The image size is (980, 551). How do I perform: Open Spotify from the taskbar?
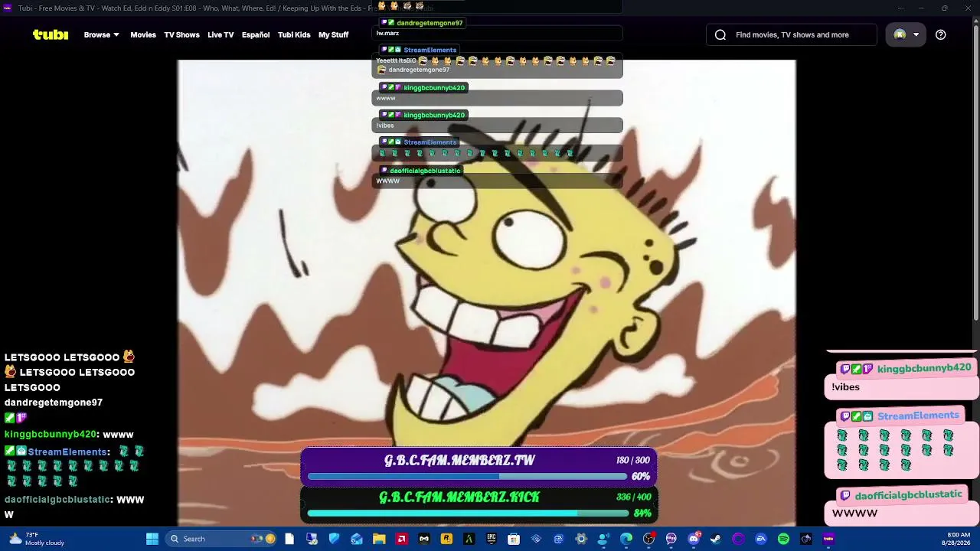(783, 539)
